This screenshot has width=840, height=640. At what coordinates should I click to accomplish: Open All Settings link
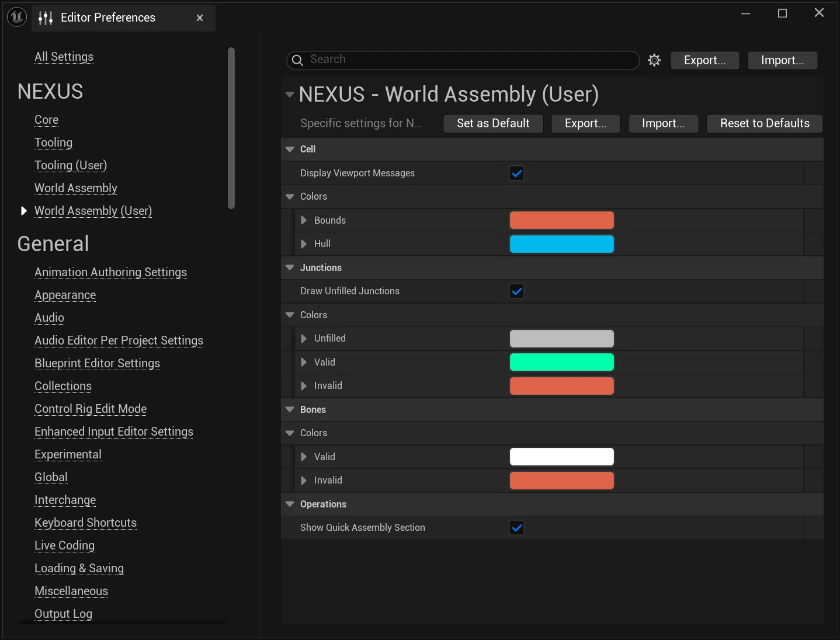[64, 57]
